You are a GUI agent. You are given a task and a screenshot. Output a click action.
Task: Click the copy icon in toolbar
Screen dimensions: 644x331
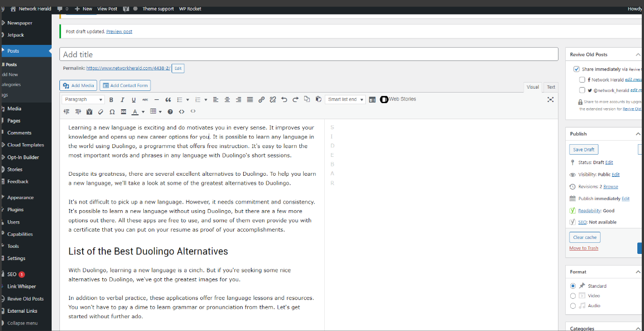point(307,99)
